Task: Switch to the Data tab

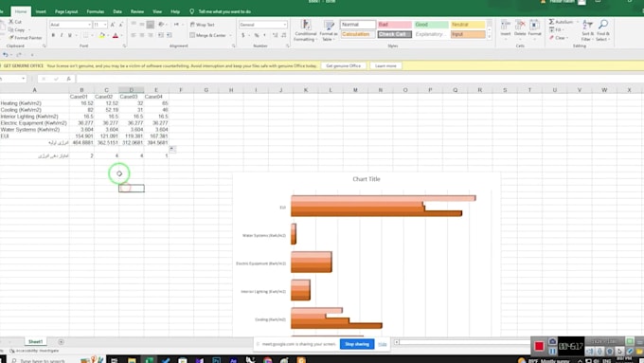Action: point(117,11)
